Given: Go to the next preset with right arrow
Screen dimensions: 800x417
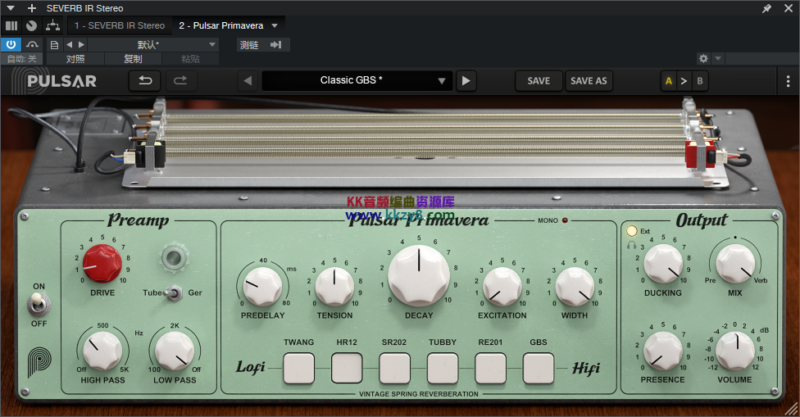Looking at the screenshot, I should (466, 81).
